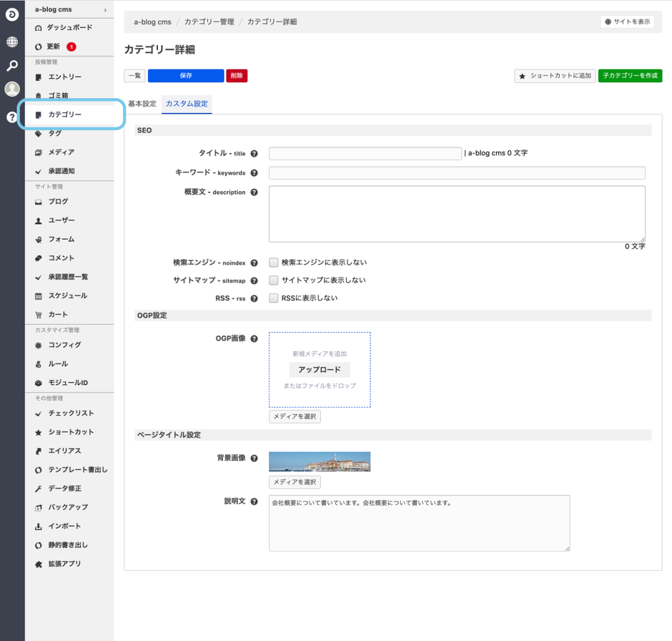Click help icon beside OGP画像 label
This screenshot has height=641, width=672.
click(255, 339)
